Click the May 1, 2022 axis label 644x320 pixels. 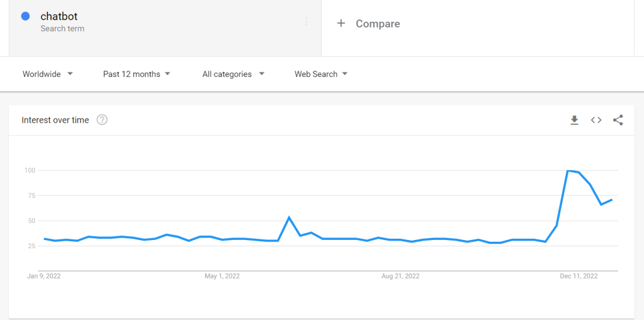(222, 276)
